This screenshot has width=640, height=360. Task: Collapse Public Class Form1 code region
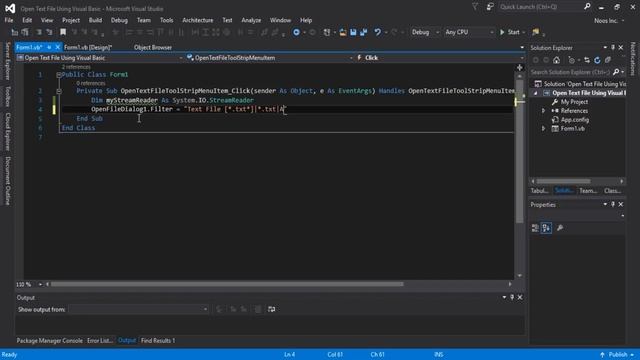click(x=59, y=75)
